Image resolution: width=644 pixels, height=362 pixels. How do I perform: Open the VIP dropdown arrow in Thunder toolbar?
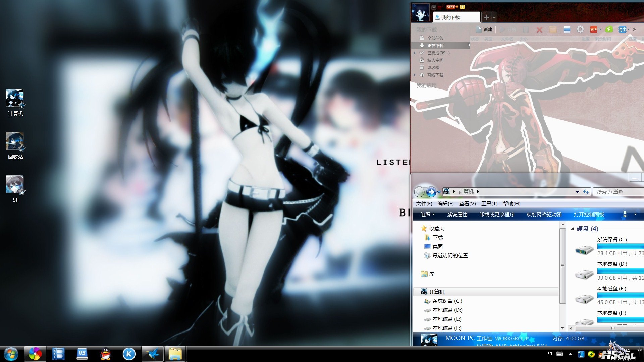point(600,29)
